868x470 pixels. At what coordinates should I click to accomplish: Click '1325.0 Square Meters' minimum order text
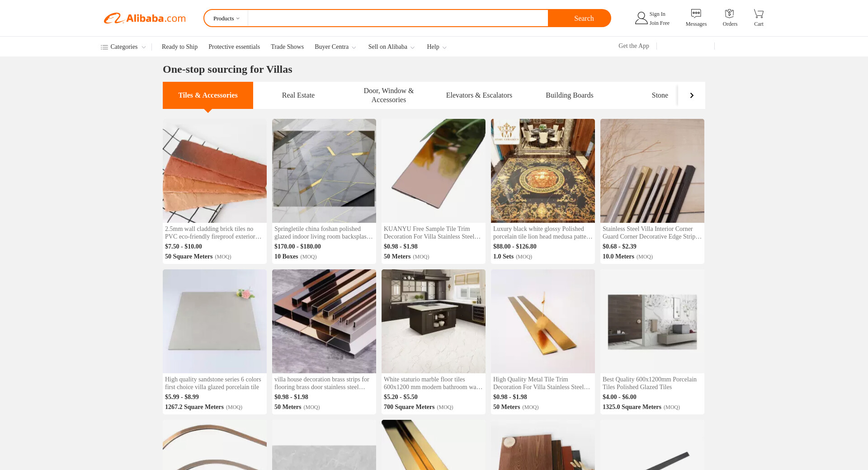pyautogui.click(x=632, y=407)
